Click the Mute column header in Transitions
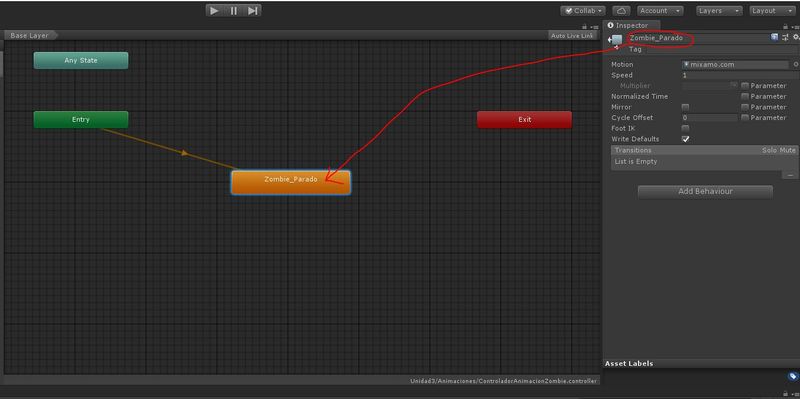This screenshot has height=399, width=800. tap(788, 151)
